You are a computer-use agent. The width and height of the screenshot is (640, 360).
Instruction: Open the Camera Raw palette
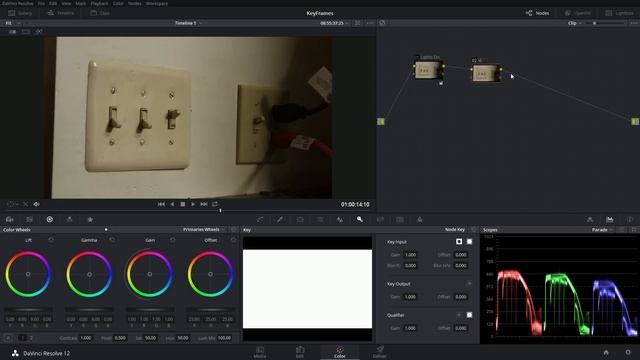[x=10, y=220]
